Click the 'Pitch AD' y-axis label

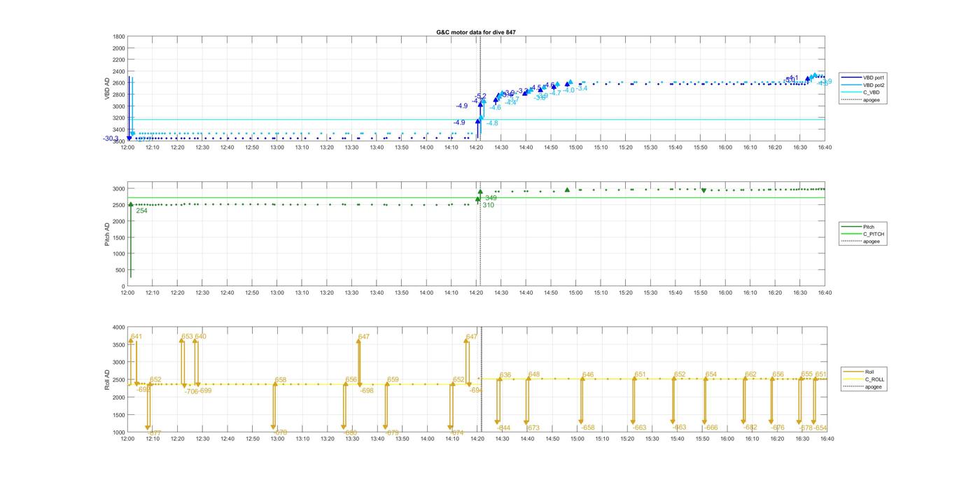[107, 235]
